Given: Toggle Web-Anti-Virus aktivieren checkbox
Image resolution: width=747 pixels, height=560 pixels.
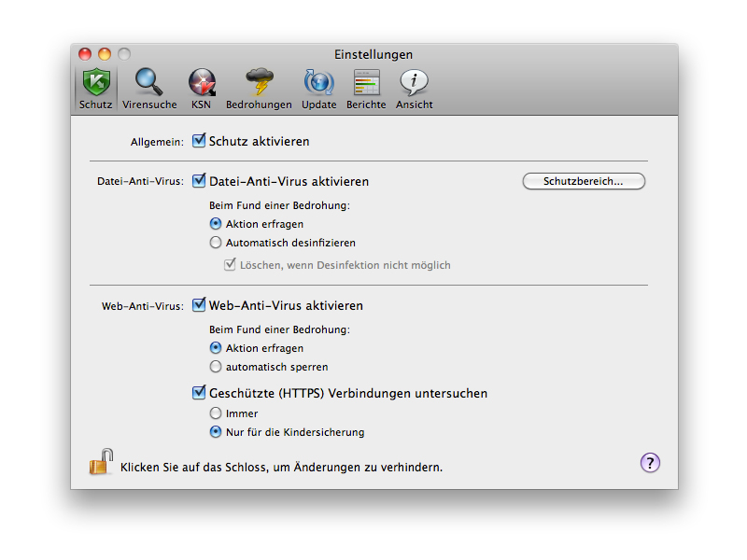Looking at the screenshot, I should coord(199,305).
